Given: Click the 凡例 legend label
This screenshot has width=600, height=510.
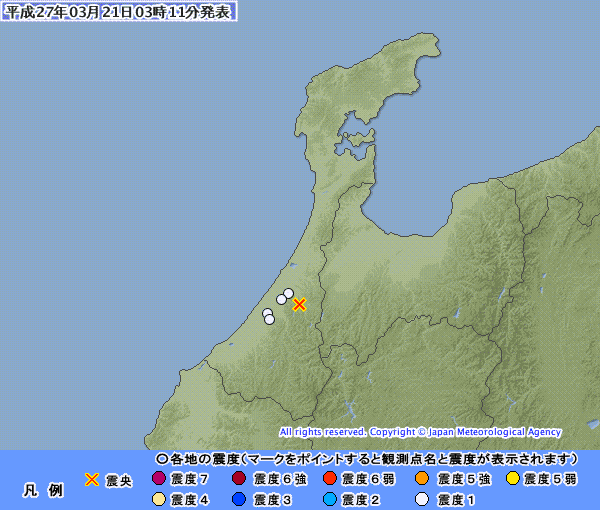Looking at the screenshot, I should pyautogui.click(x=43, y=490).
